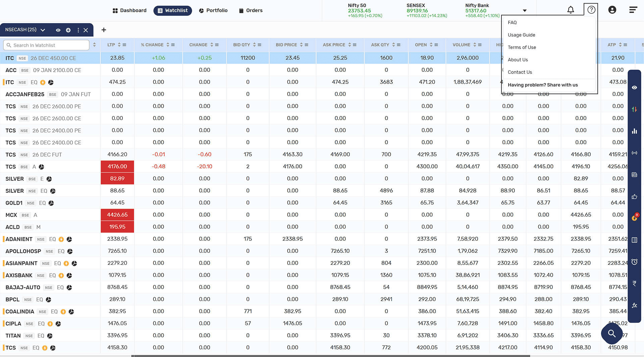Open NSECASH watchlist three-dot options
This screenshot has width=644, height=357.
78,30
